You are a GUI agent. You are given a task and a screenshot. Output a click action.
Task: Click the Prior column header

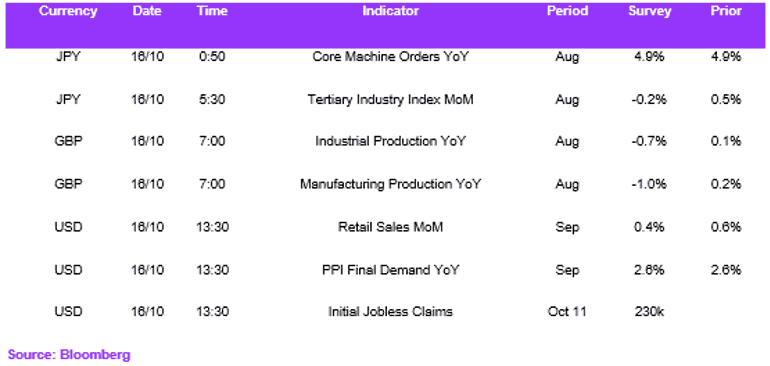(726, 11)
